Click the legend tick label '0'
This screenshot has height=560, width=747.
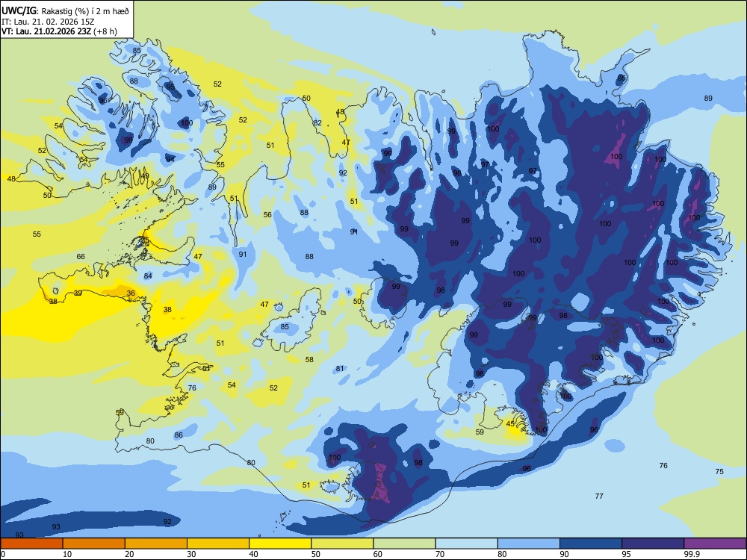click(x=2, y=554)
